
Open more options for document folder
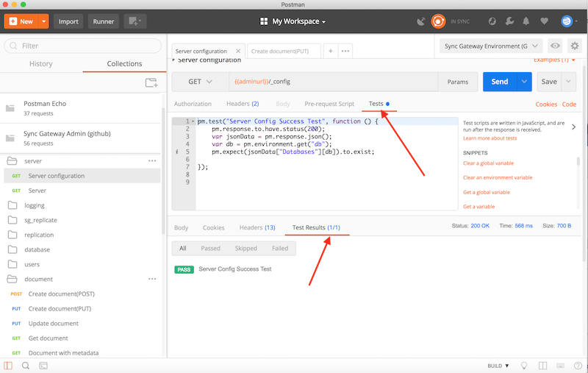tap(152, 279)
